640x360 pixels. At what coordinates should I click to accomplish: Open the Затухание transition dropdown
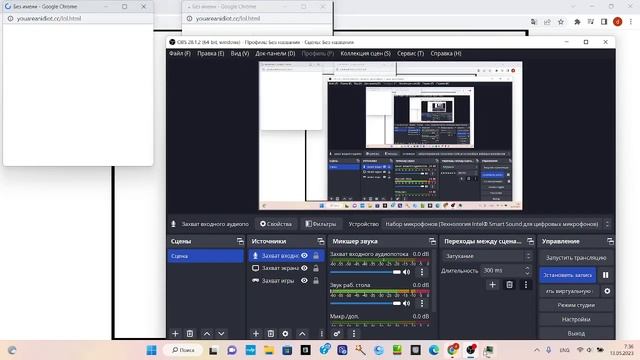pos(487,256)
